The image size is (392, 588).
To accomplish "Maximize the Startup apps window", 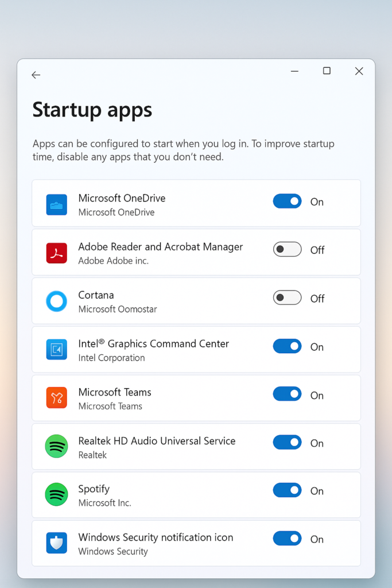I will pyautogui.click(x=327, y=71).
